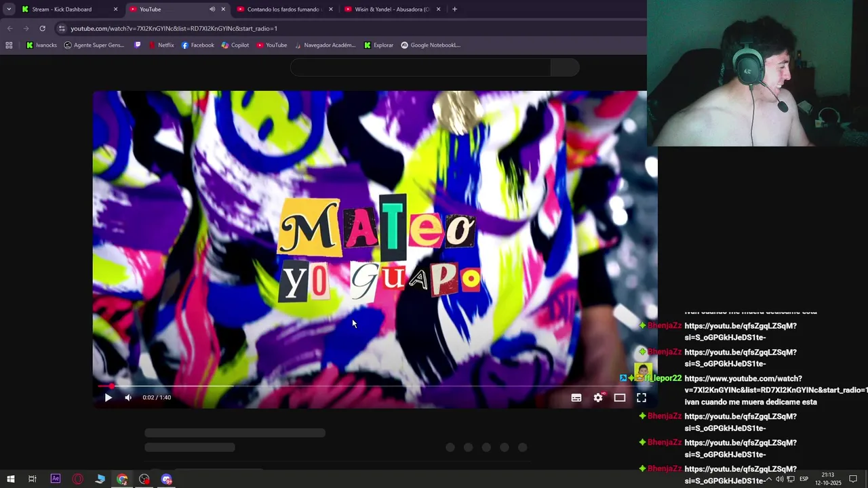The width and height of the screenshot is (868, 488).
Task: Open the tab search dropdown arrow
Action: pyautogui.click(x=9, y=9)
